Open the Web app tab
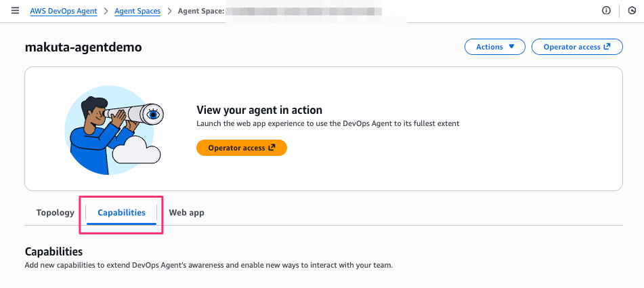Image resolution: width=644 pixels, height=288 pixels. coord(186,212)
